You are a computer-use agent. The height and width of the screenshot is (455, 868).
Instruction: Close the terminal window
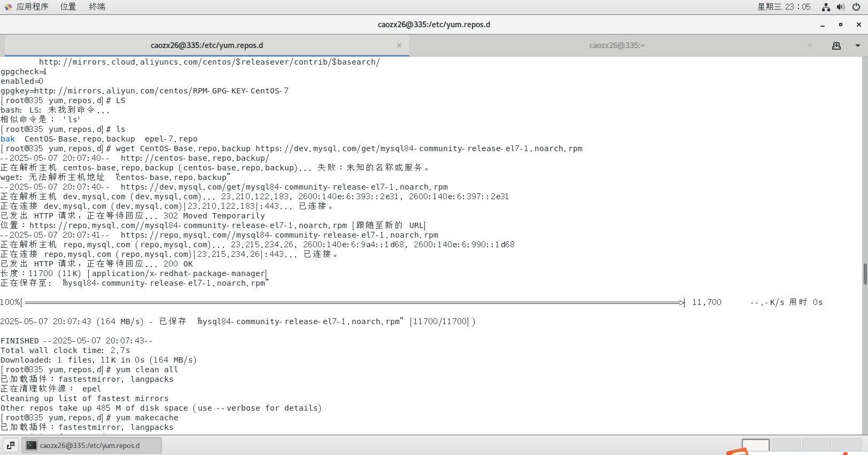coord(859,25)
